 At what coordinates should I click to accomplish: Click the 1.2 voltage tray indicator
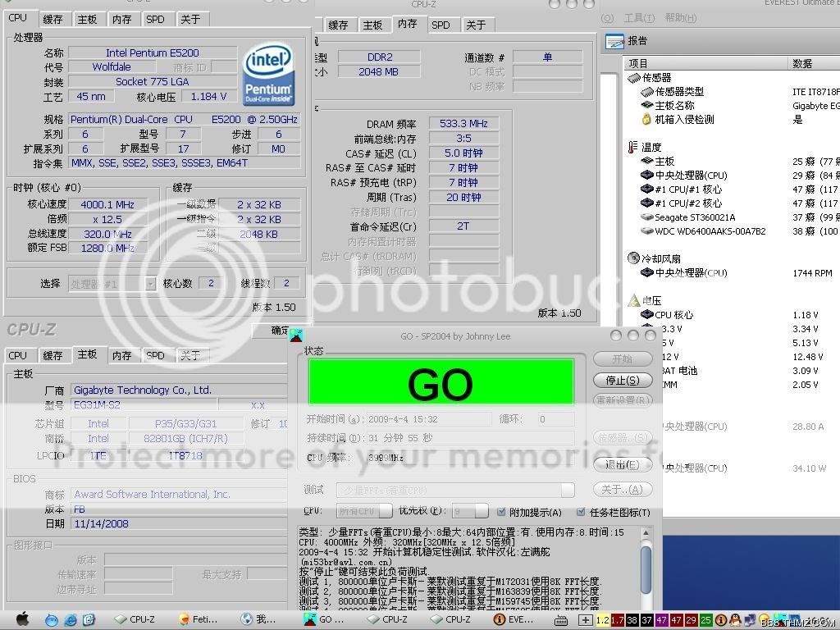click(603, 620)
